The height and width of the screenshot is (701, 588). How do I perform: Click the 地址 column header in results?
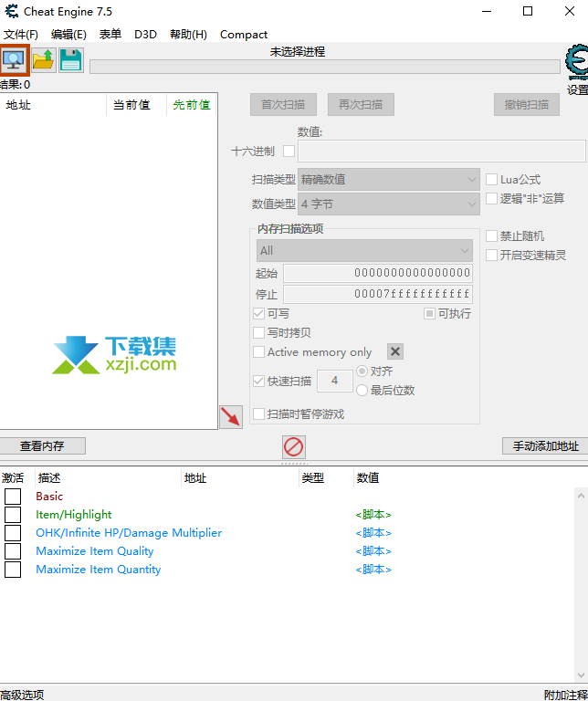[53, 105]
